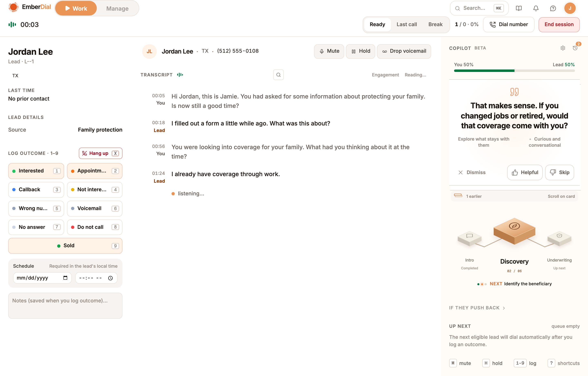The height and width of the screenshot is (376, 588).
Task: Open the documentation book icon
Action: click(519, 8)
